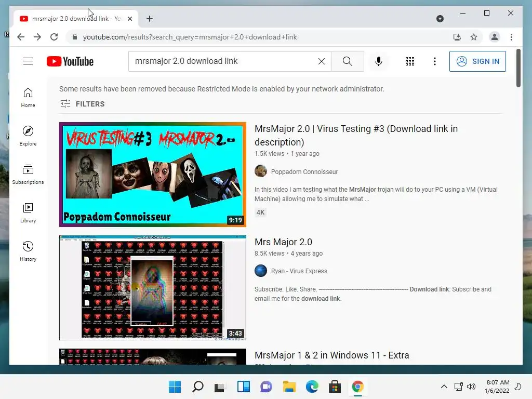
Task: Visit Ryan - Virus Express channel name
Action: (x=299, y=271)
